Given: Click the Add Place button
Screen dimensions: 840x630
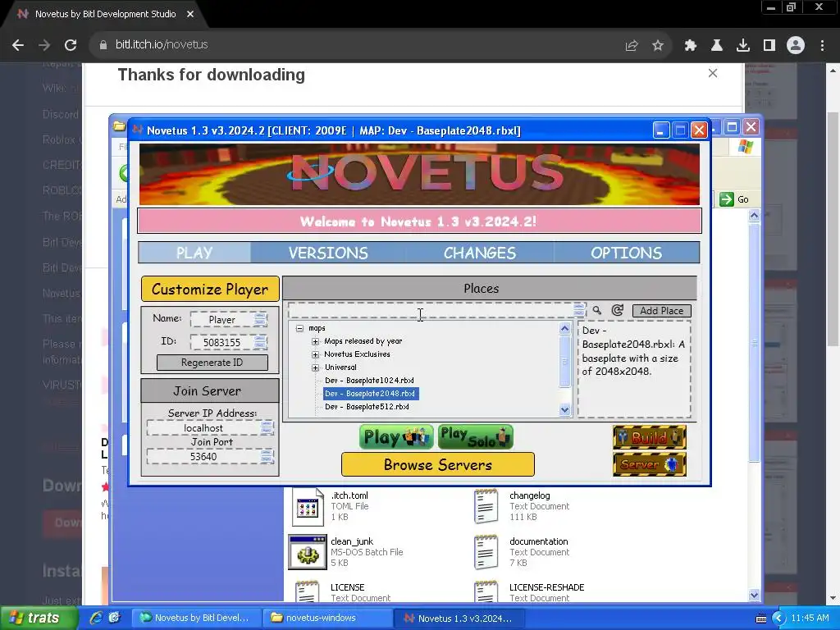Looking at the screenshot, I should tap(662, 311).
